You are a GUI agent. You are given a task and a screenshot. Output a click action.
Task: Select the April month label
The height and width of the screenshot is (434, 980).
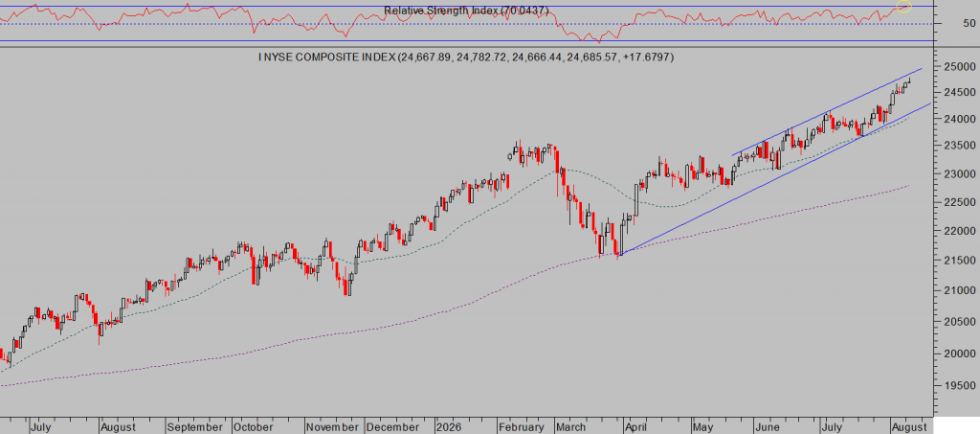[x=638, y=427]
